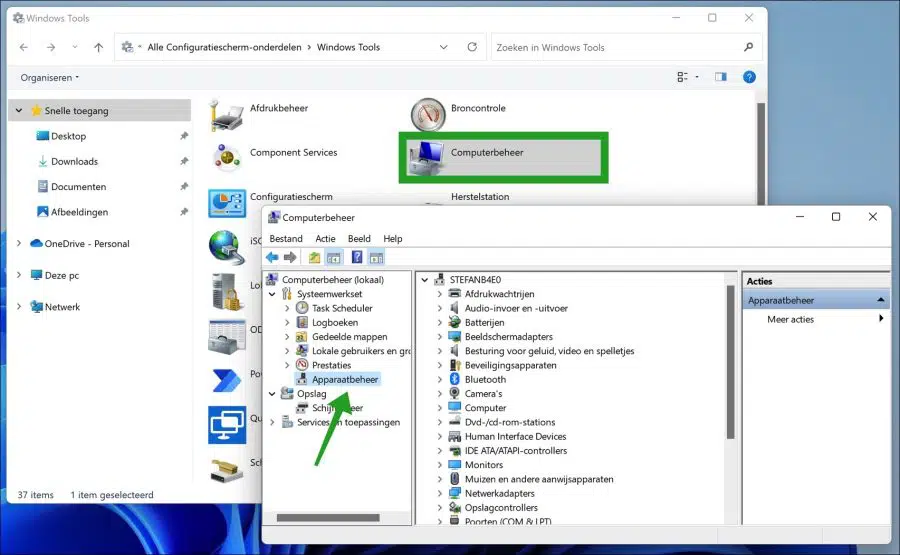Click the Windows Tools forward arrow

pos(51,48)
